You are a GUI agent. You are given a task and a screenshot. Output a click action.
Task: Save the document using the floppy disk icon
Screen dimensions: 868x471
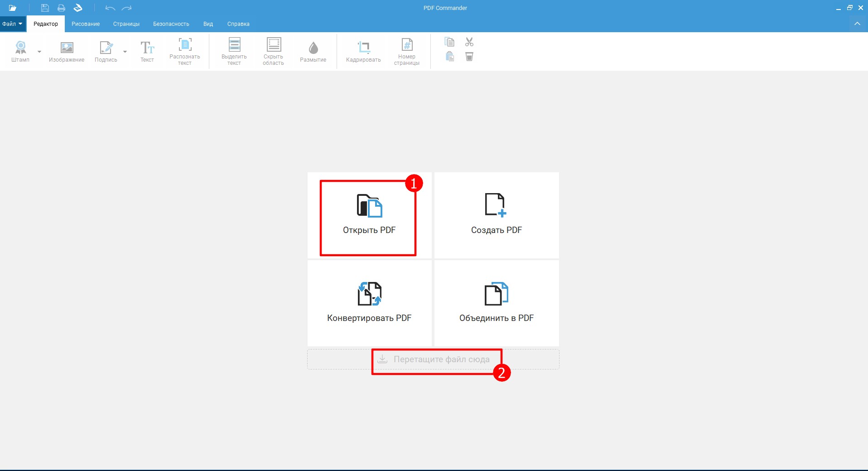pos(45,8)
